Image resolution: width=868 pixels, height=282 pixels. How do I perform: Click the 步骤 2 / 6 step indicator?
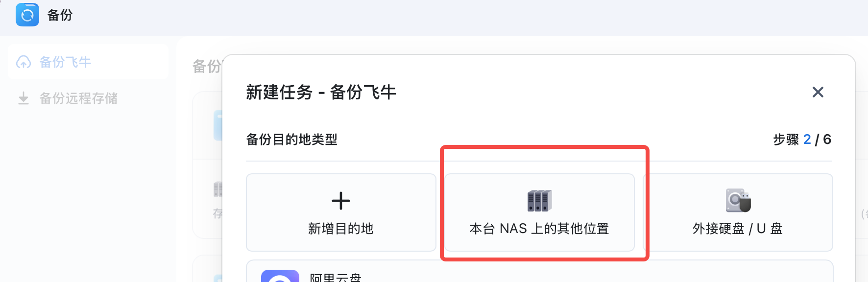802,140
